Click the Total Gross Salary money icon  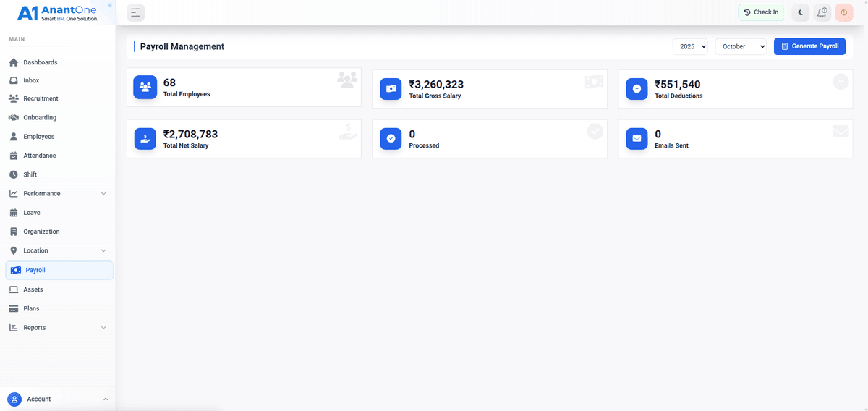pyautogui.click(x=391, y=88)
